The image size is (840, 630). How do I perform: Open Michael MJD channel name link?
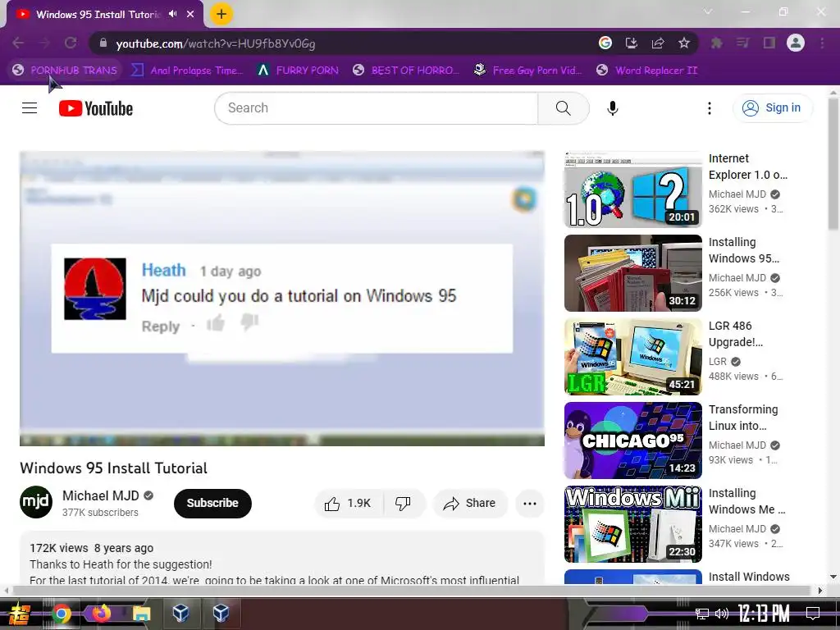(x=101, y=495)
